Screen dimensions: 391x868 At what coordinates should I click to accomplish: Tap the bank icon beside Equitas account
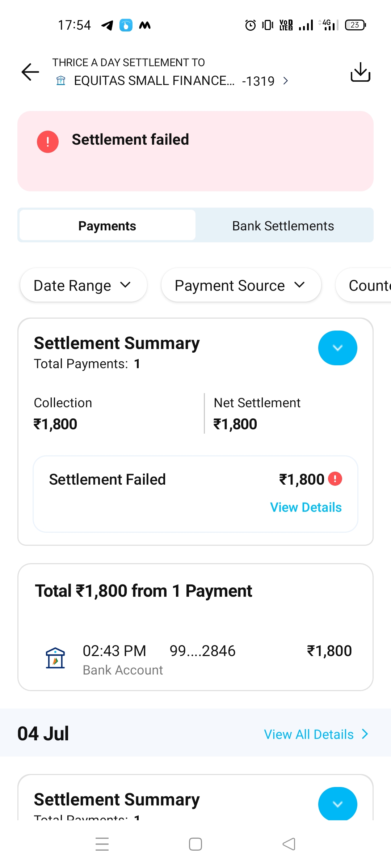(x=61, y=81)
